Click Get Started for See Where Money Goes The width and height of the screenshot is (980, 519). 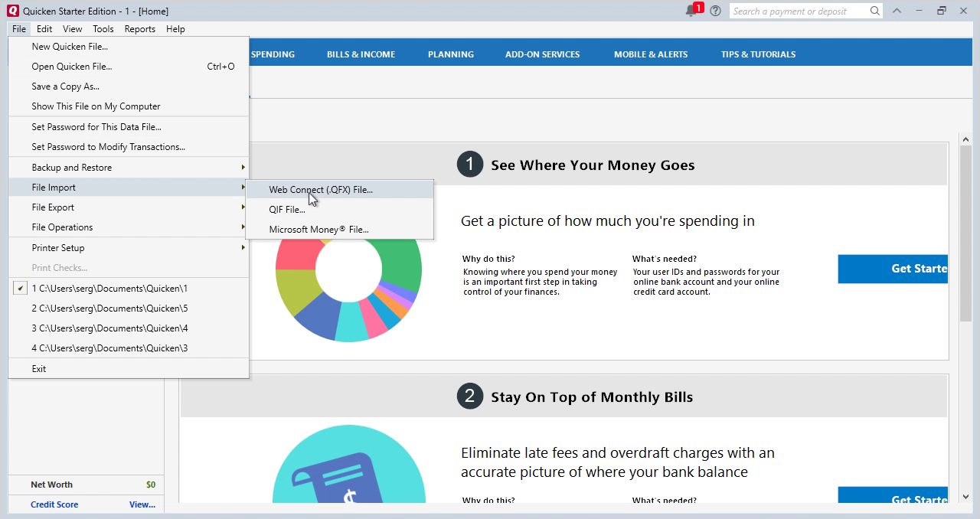pyautogui.click(x=893, y=269)
